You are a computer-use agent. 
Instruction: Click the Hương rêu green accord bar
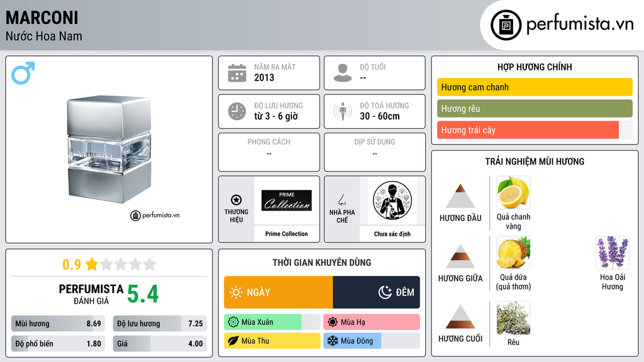pos(535,108)
